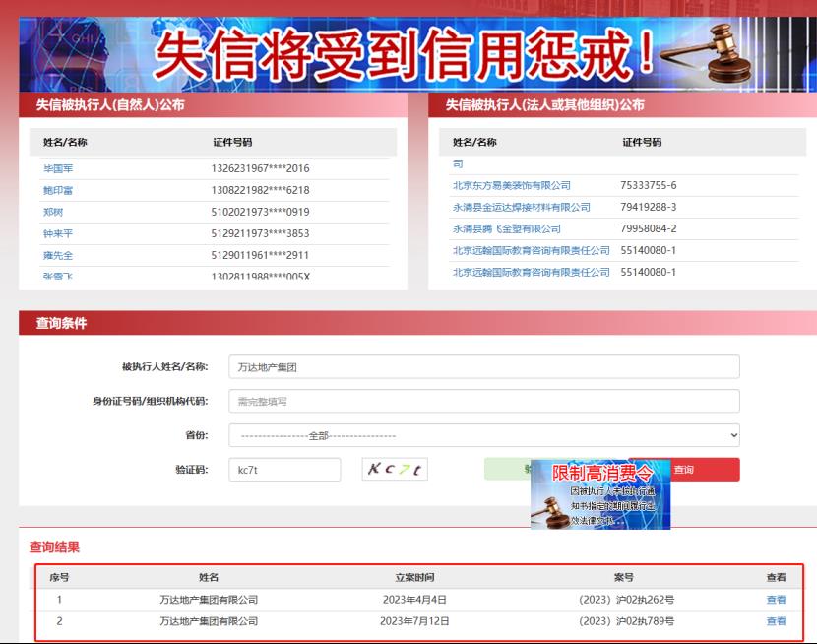Focus the 被执行人姓名/名称 input containing 万达地产集团
The height and width of the screenshot is (644, 817).
tap(484, 367)
